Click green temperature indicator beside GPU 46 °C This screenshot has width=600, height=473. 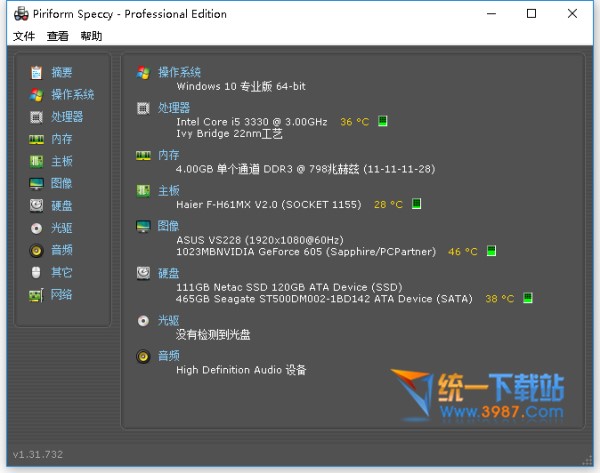[491, 251]
